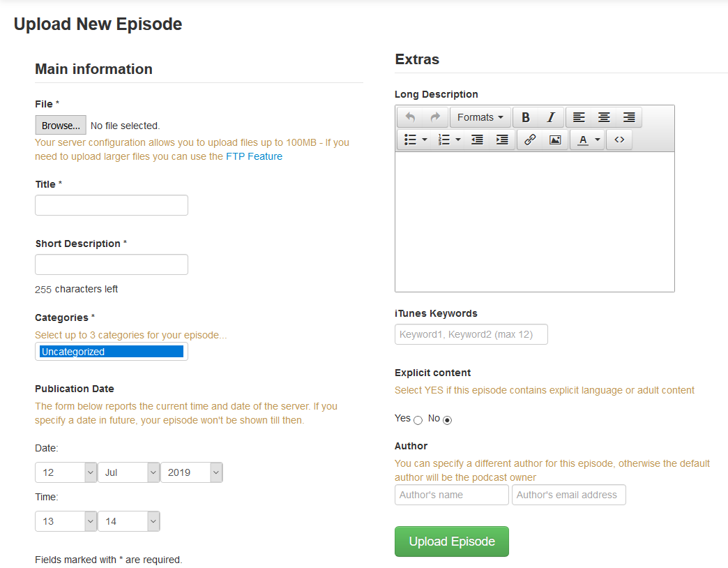The width and height of the screenshot is (728, 568).
Task: Click the iTunes Keywords input field
Action: (471, 334)
